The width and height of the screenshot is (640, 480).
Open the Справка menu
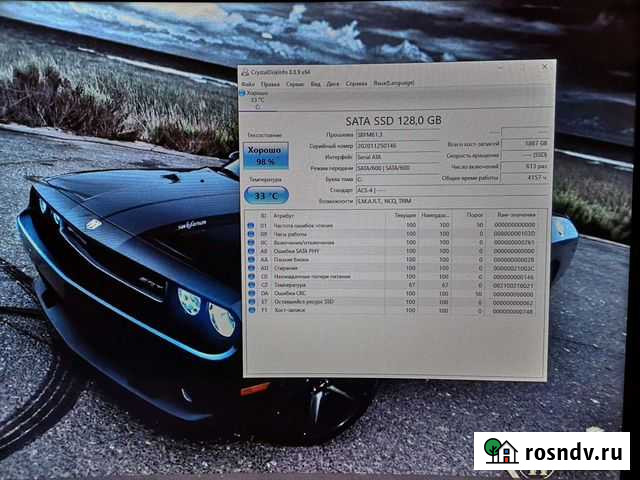354,83
